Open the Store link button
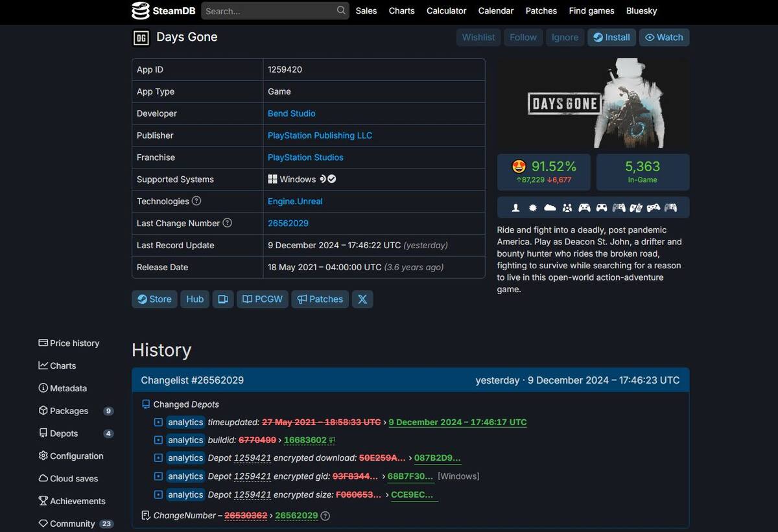 pyautogui.click(x=154, y=299)
